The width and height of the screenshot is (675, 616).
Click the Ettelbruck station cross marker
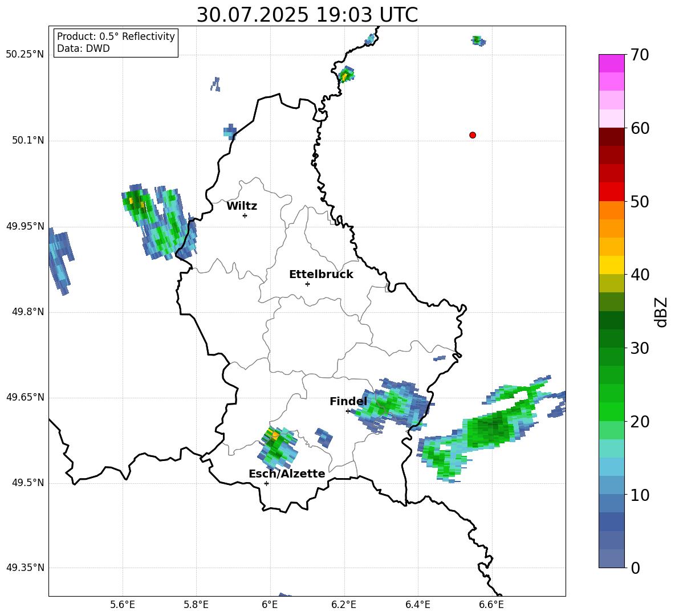307,284
